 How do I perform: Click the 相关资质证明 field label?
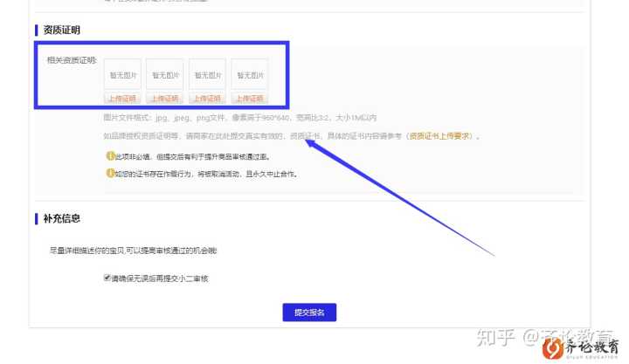click(x=73, y=60)
